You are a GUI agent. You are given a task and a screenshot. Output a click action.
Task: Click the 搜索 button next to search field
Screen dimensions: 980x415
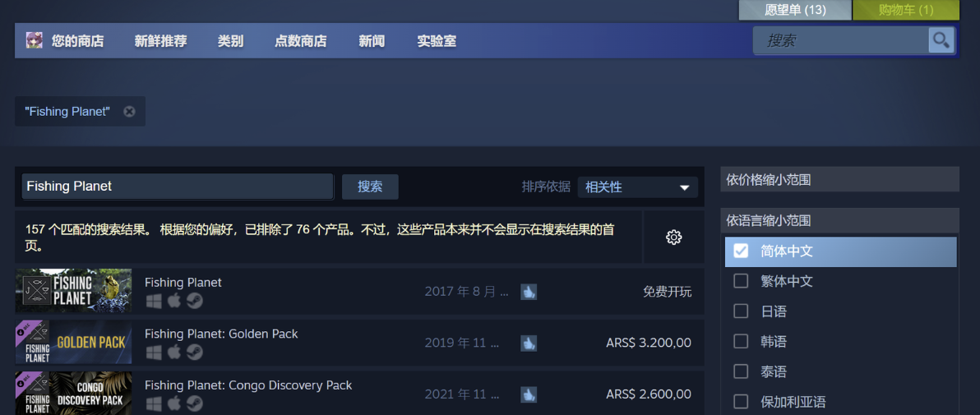click(x=370, y=187)
